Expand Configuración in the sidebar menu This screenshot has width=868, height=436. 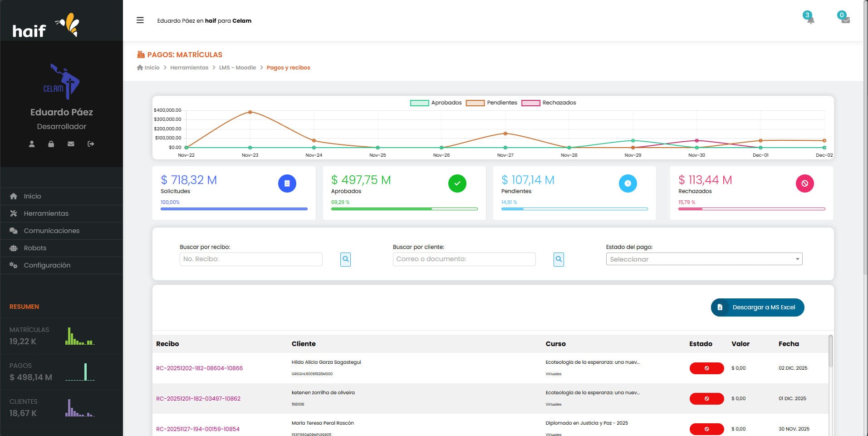coord(47,265)
